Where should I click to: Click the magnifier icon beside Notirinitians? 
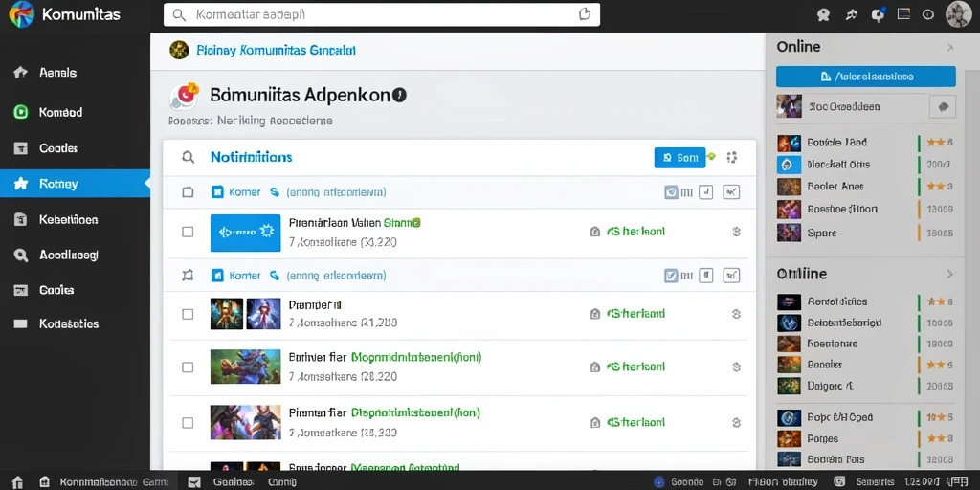click(189, 157)
